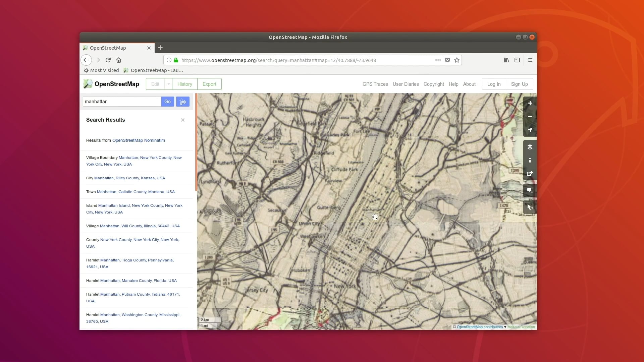
Task: Zoom in on the map
Action: [x=530, y=103]
